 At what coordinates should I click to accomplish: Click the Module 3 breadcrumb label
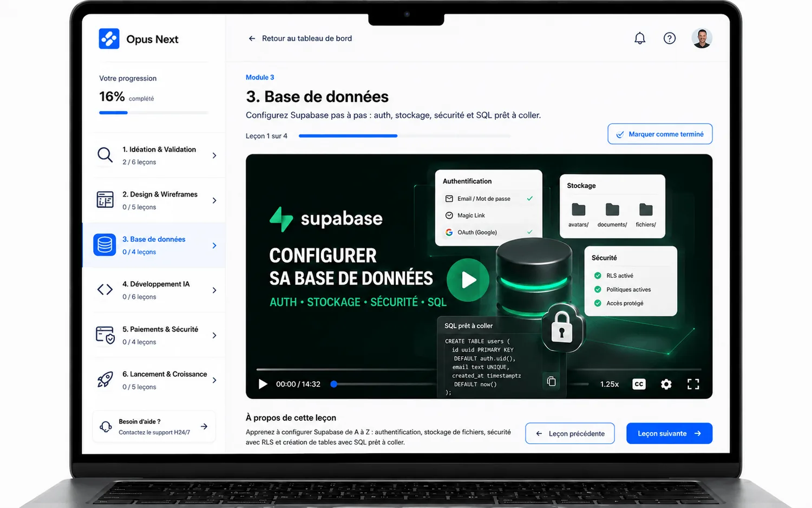click(260, 77)
